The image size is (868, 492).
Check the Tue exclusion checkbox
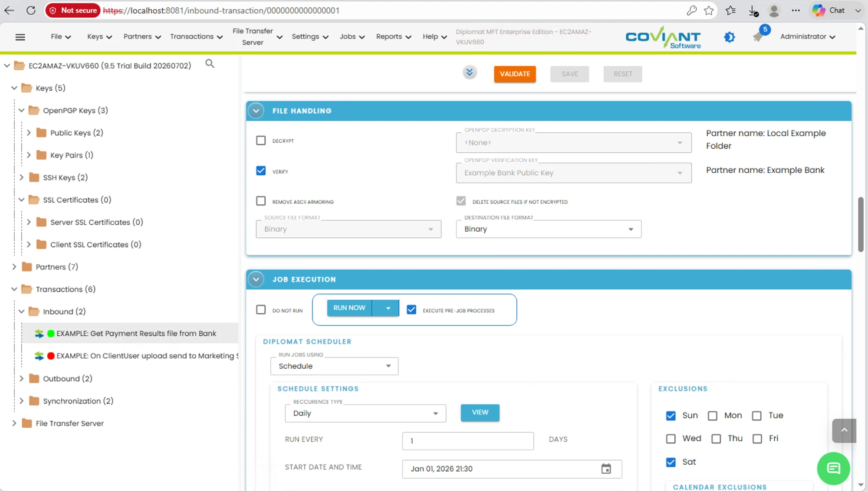(x=757, y=416)
